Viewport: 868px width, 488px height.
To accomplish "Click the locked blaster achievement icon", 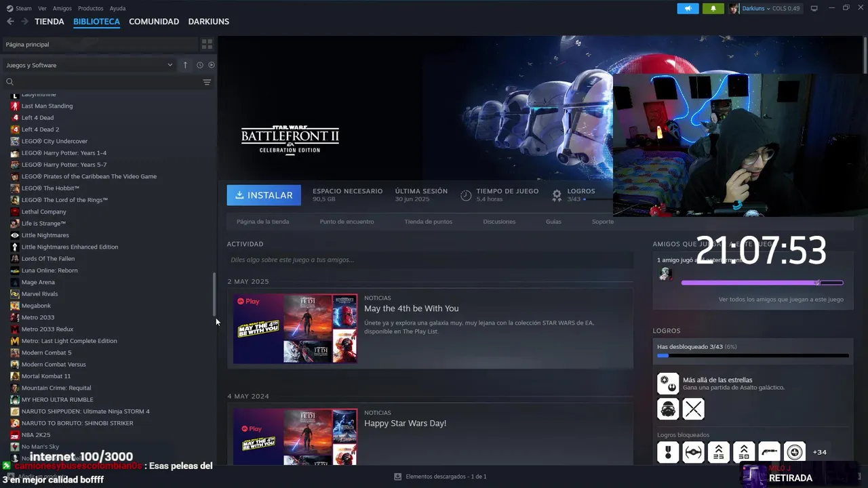I will pos(769,452).
